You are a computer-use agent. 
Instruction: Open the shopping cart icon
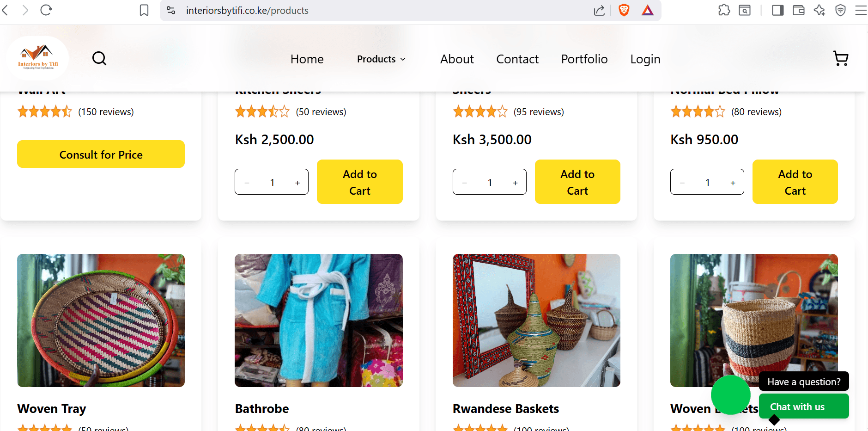point(841,58)
